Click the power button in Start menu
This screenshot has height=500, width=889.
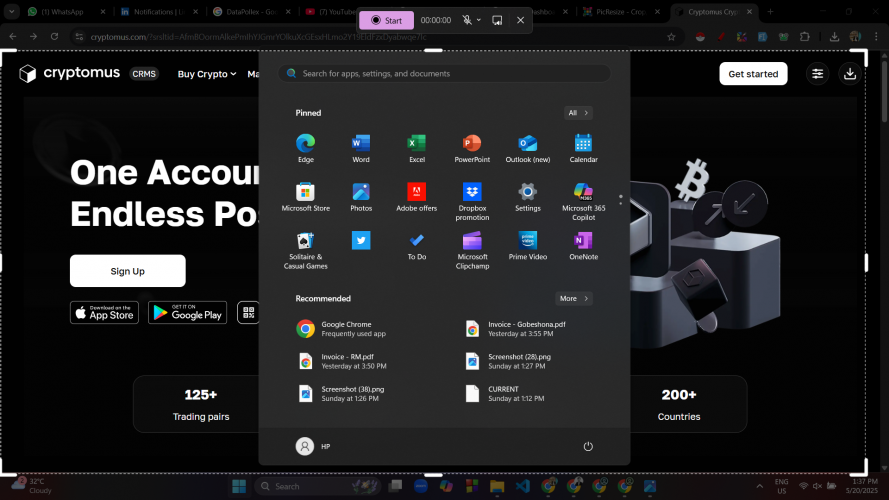click(x=588, y=447)
